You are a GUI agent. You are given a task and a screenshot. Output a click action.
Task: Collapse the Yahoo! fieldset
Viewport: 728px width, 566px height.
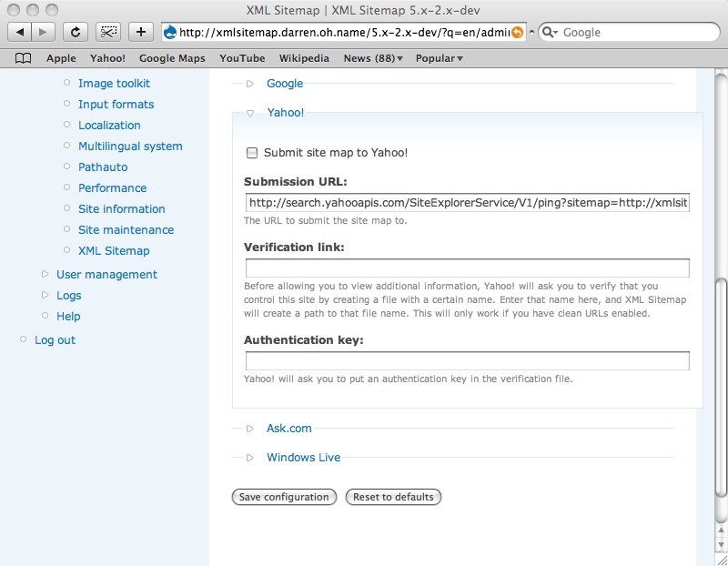pyautogui.click(x=286, y=112)
